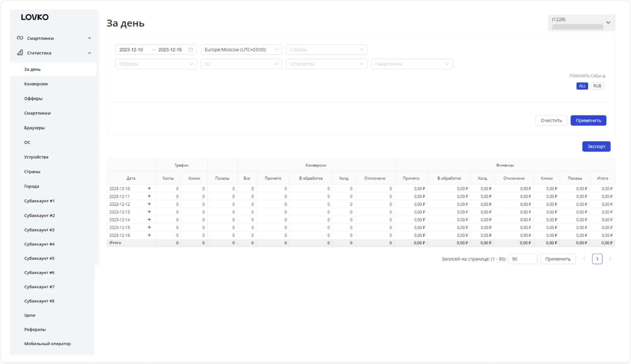Open the Офферы filter dropdown
This screenshot has width=631, height=364.
(156, 64)
